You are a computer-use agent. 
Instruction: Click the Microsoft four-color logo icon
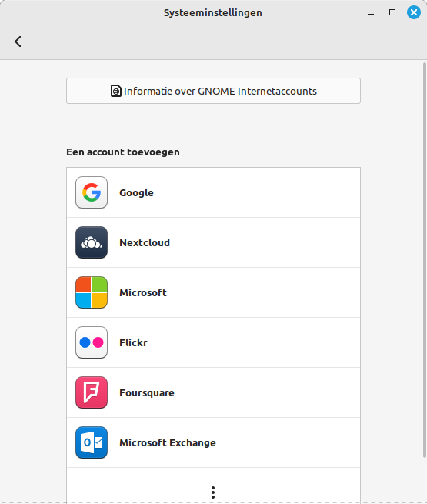92,292
